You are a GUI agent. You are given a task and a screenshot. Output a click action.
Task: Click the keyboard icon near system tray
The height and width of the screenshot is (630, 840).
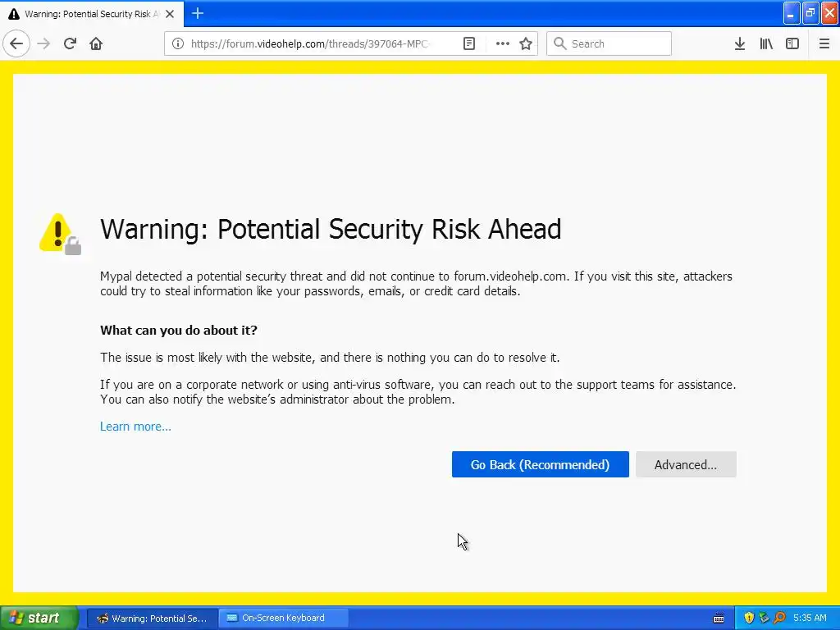tap(719, 619)
